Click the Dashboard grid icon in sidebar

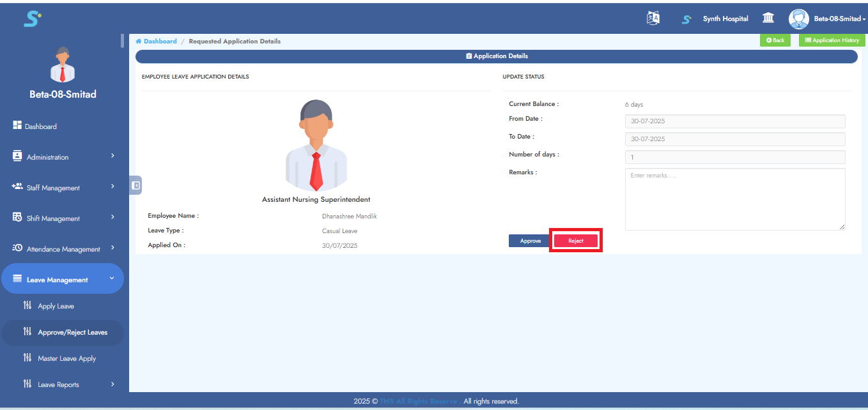click(x=17, y=126)
